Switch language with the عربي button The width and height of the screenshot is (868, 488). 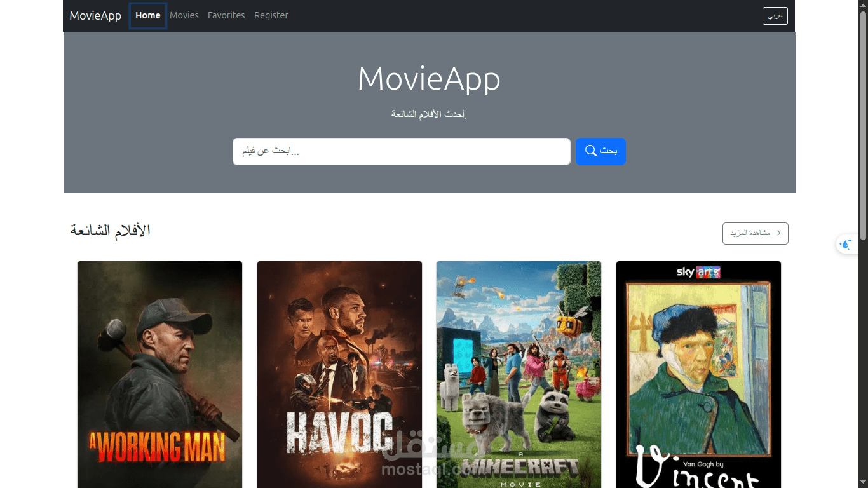[775, 16]
